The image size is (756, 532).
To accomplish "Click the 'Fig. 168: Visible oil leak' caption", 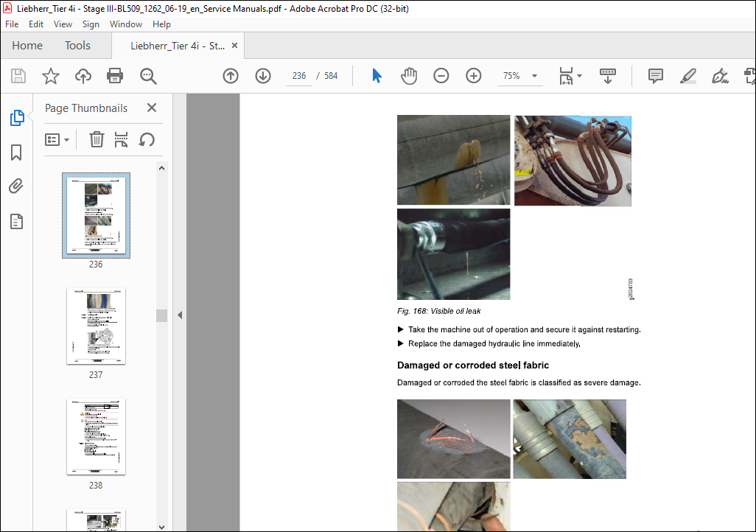I will pos(438,311).
